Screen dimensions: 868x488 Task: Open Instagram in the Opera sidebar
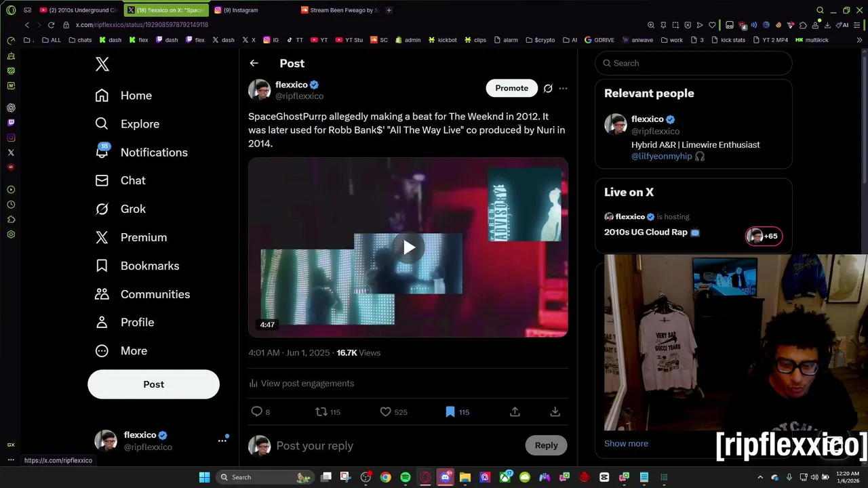coord(11,138)
